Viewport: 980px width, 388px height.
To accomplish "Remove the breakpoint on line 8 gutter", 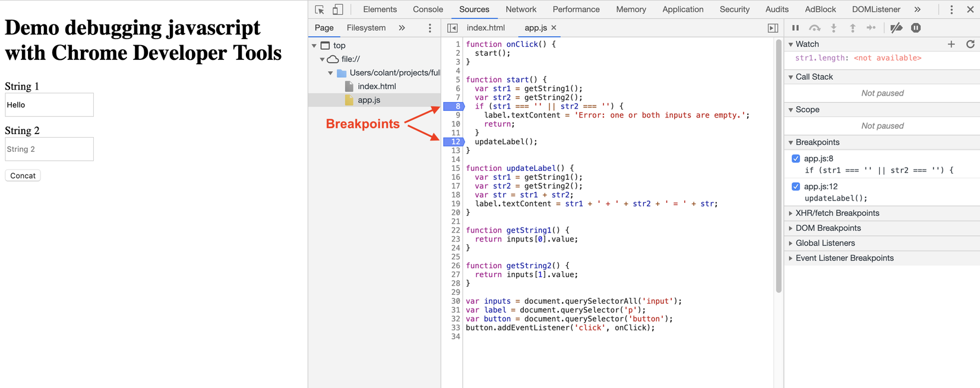I will 455,106.
